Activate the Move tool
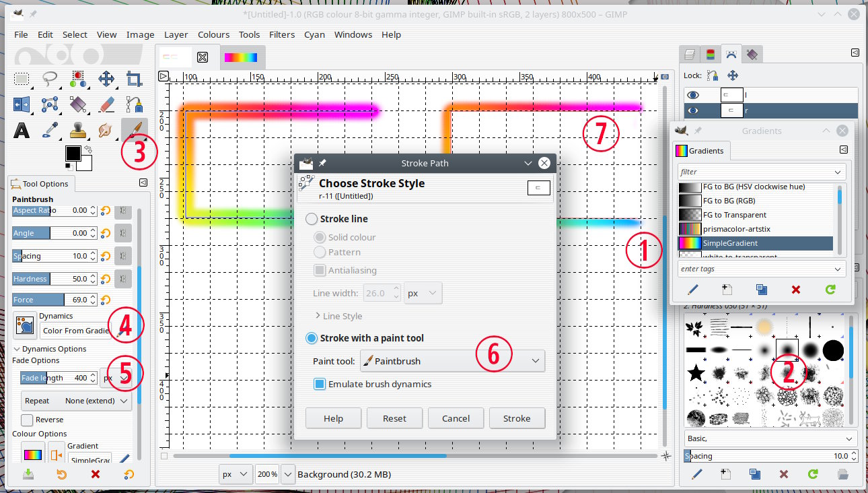868x493 pixels. [x=106, y=79]
